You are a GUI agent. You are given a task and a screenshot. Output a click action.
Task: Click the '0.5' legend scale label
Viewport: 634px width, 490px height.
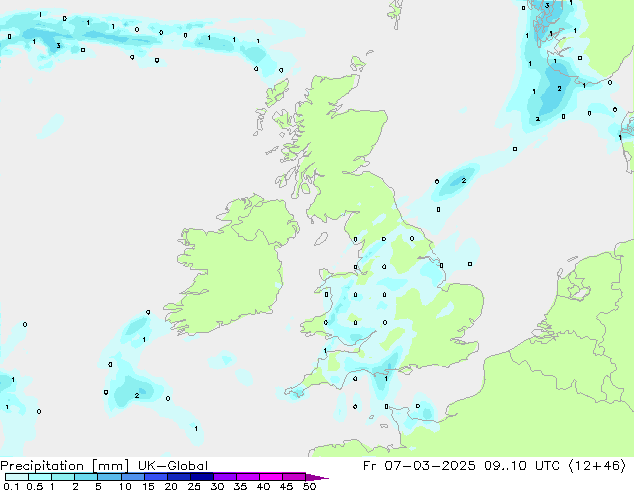click(x=35, y=486)
